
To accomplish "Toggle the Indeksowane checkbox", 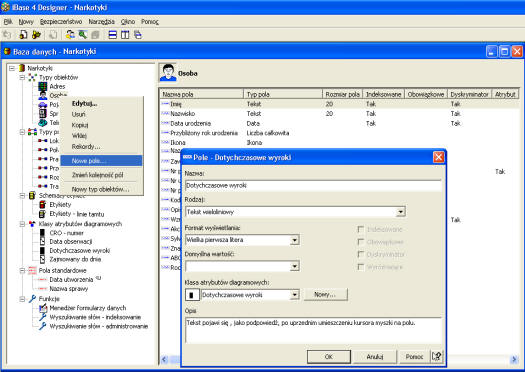I will 361,229.
